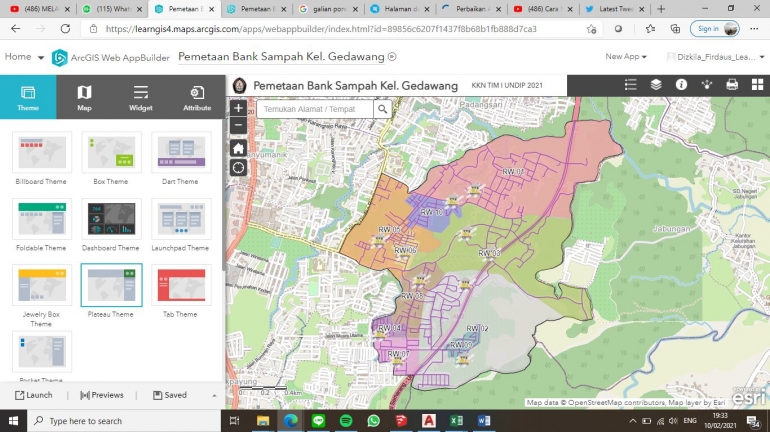Image resolution: width=770 pixels, height=432 pixels.
Task: Expand the New App dropdown
Action: (x=626, y=57)
